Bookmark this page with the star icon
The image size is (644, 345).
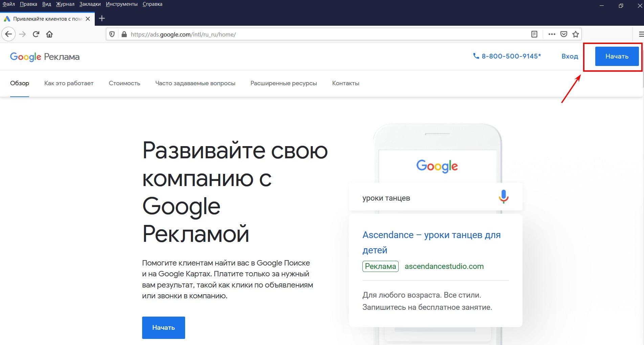(576, 34)
